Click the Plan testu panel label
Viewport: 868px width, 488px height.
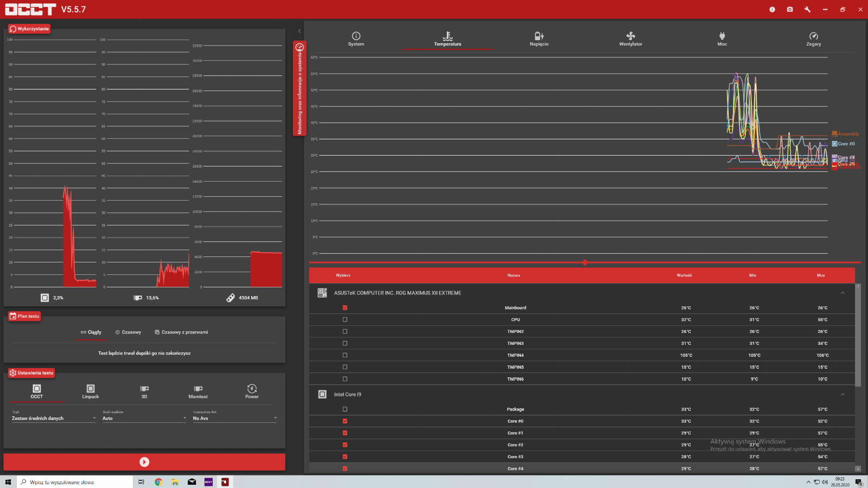tap(24, 316)
